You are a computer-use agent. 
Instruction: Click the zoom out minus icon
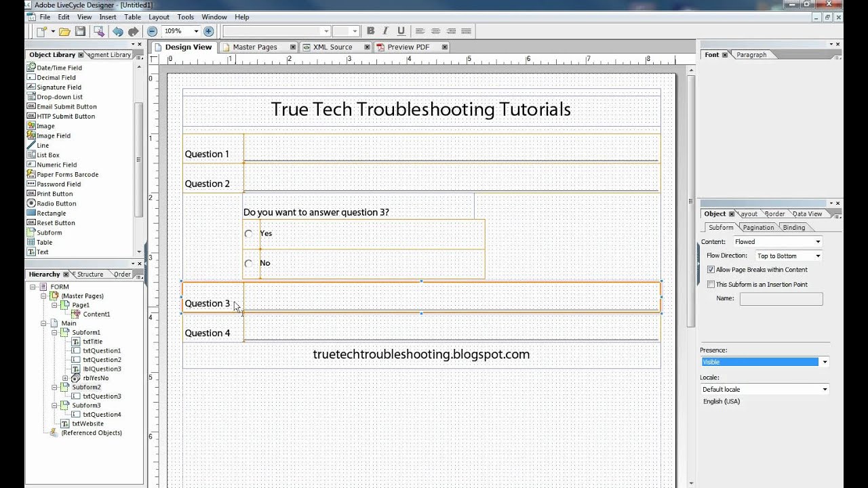(x=152, y=31)
